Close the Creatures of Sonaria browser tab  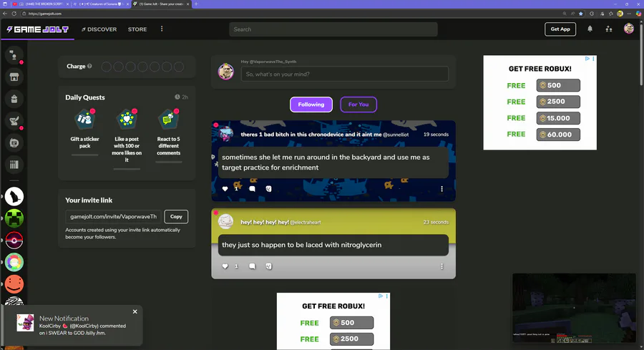point(127,4)
